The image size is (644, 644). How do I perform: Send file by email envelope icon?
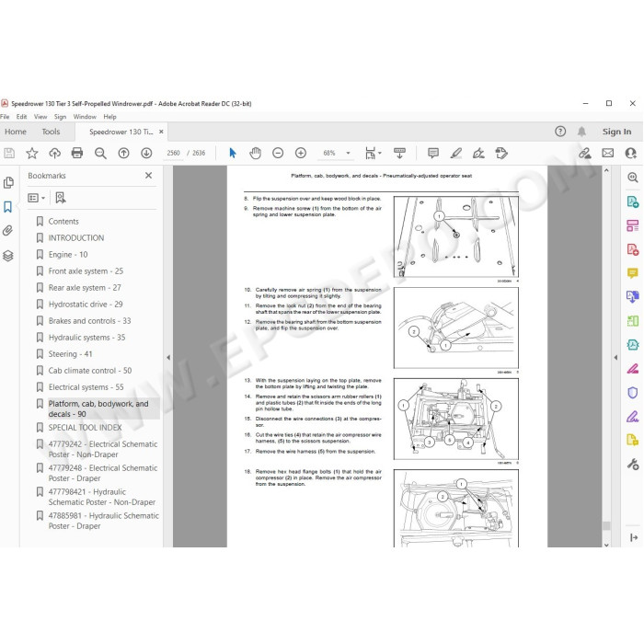pyautogui.click(x=607, y=154)
